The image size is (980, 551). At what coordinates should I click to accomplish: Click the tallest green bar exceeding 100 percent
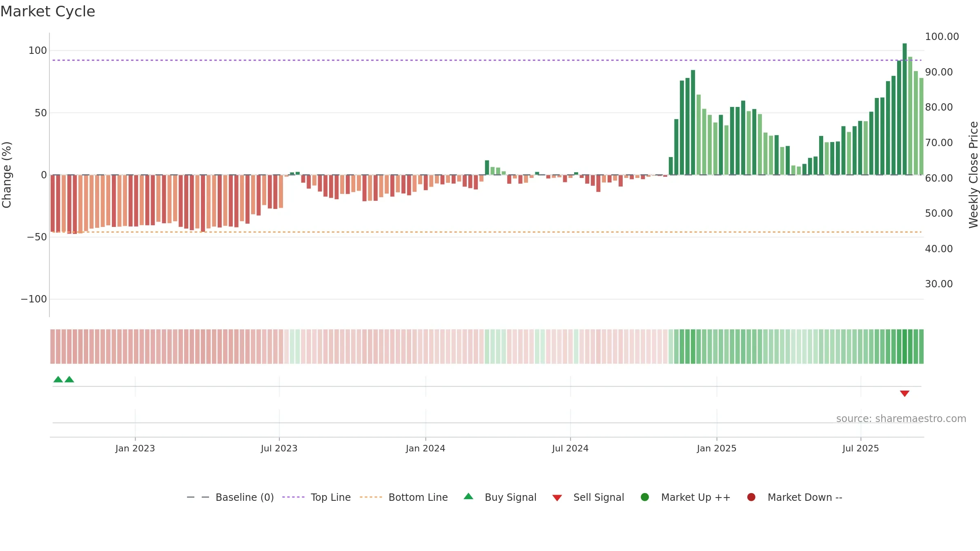(904, 109)
